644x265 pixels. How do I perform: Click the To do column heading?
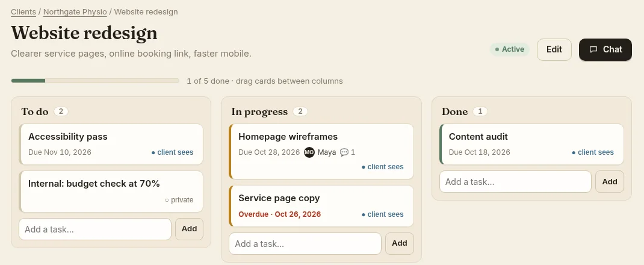35,112
